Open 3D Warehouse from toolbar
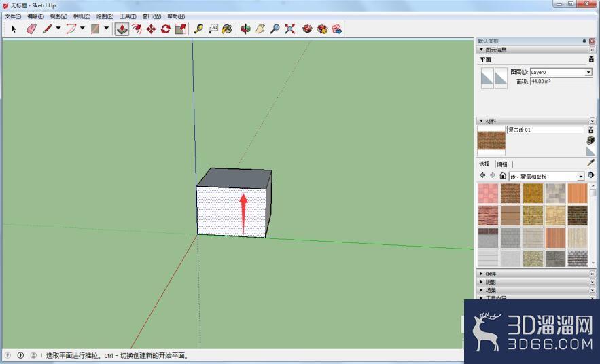The height and width of the screenshot is (364, 600). [x=307, y=29]
